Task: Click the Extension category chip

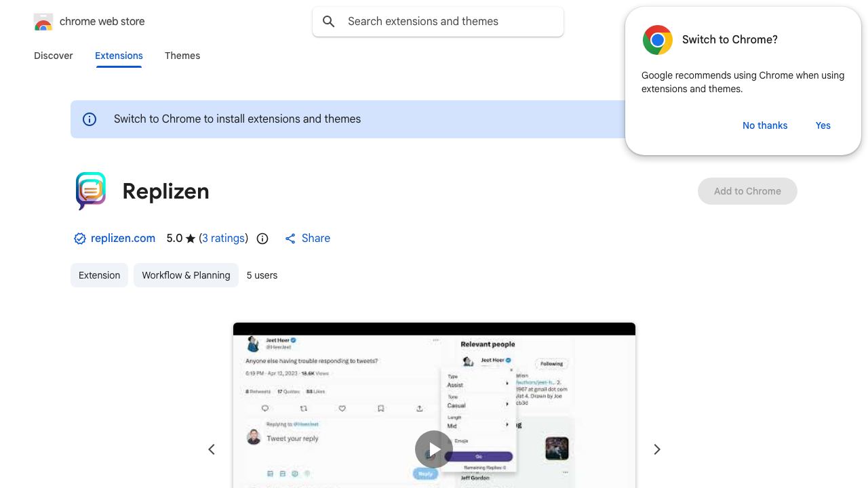Action: click(x=99, y=275)
